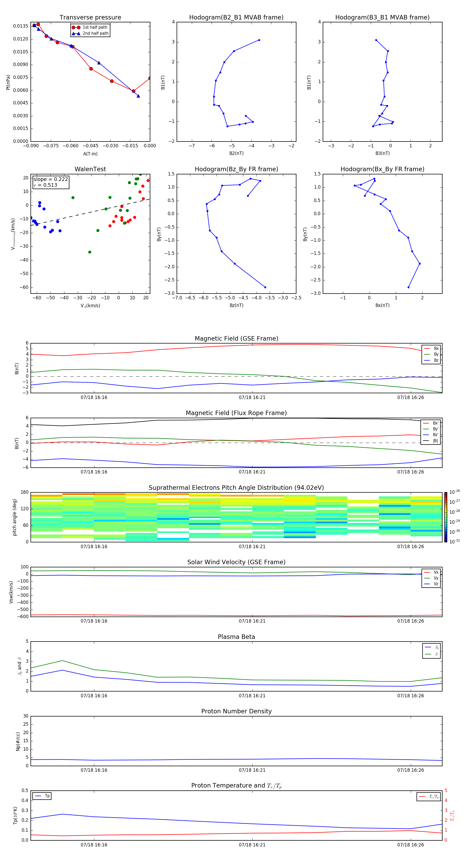Click 'Pt(nPa)' axis label
The height and width of the screenshot is (868, 473).
click(x=8, y=82)
